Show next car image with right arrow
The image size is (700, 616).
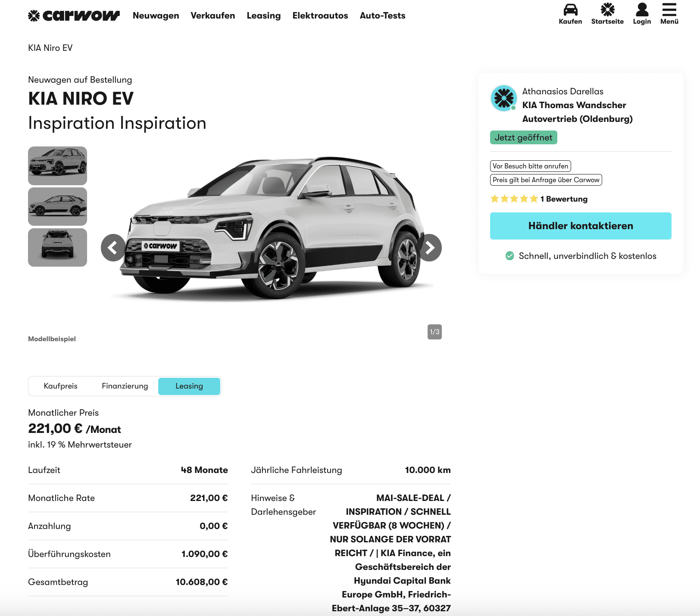[429, 248]
